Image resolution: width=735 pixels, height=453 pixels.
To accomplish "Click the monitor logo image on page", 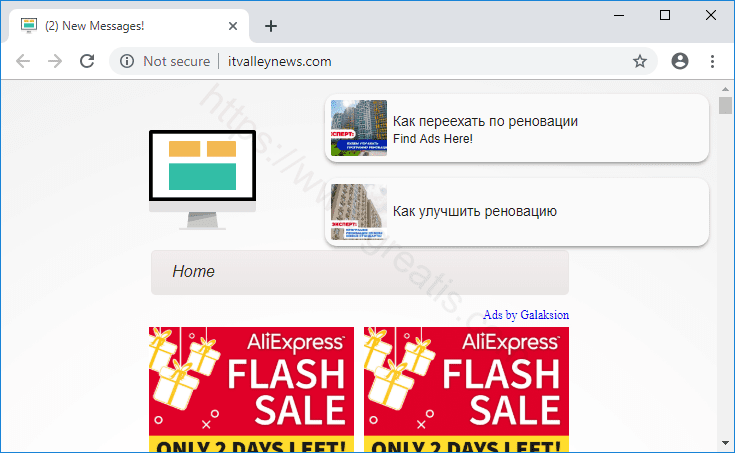I will 202,180.
